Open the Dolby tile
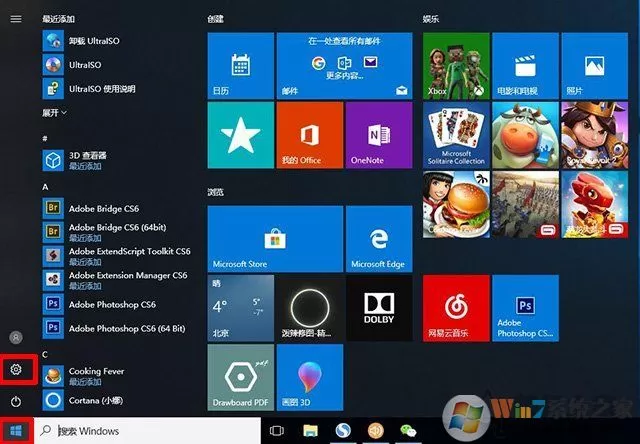640x444 pixels. [379, 308]
